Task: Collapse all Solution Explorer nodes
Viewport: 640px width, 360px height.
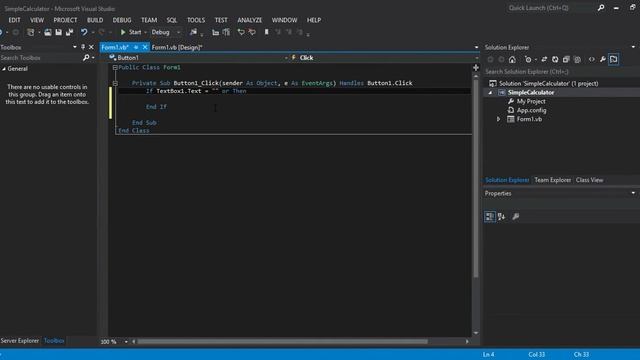Action: coord(566,60)
